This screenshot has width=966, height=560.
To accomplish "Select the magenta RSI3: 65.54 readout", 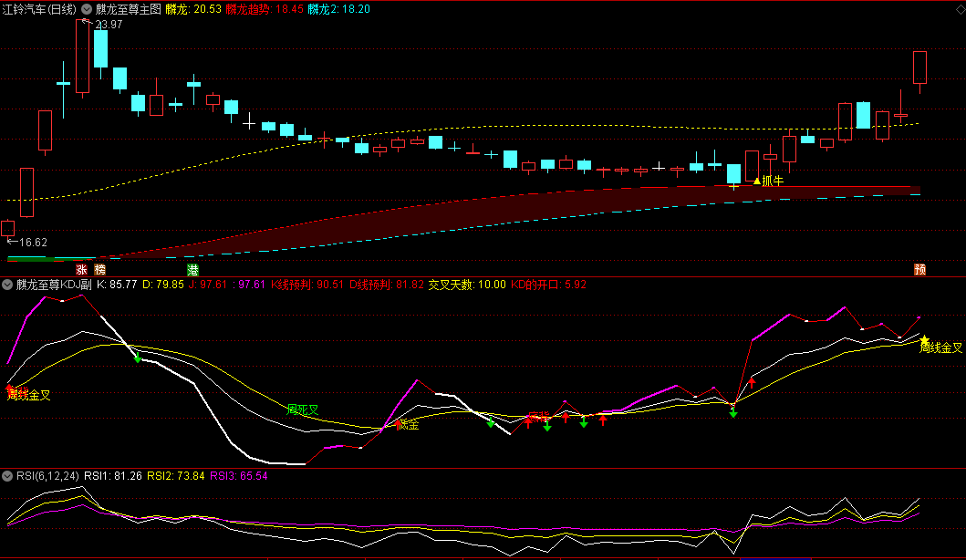I will point(239,476).
